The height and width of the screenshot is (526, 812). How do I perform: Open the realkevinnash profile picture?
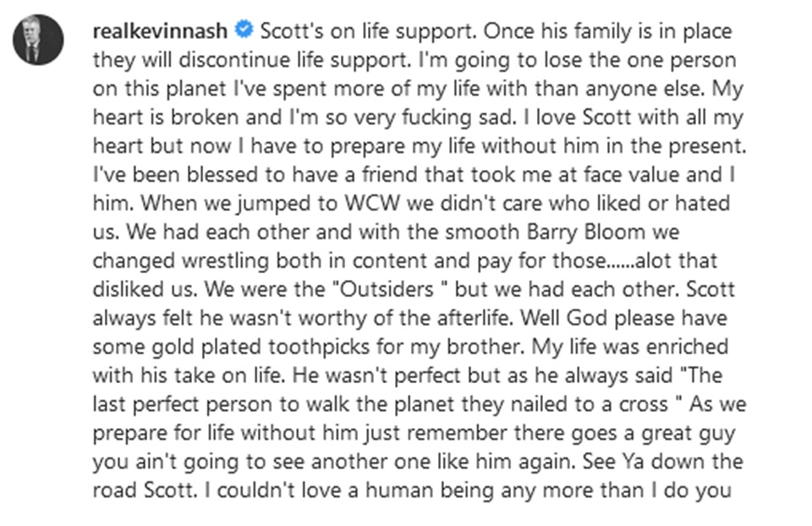[38, 40]
